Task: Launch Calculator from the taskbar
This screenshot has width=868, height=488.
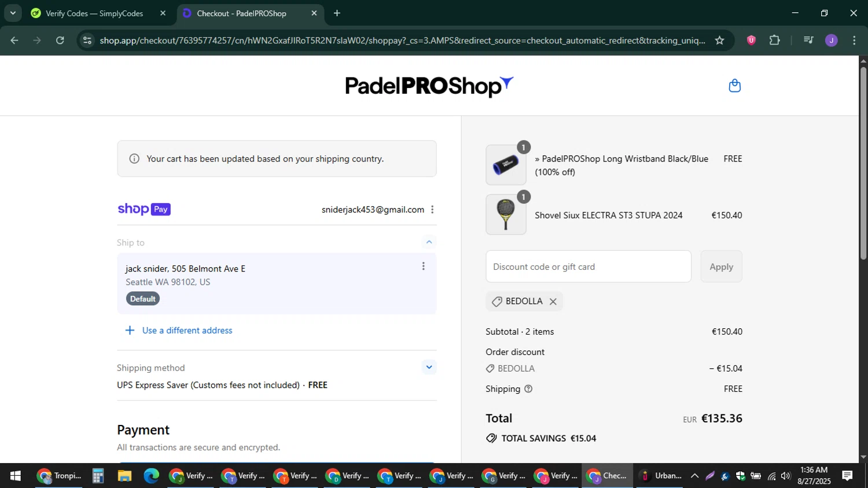Action: tap(98, 476)
